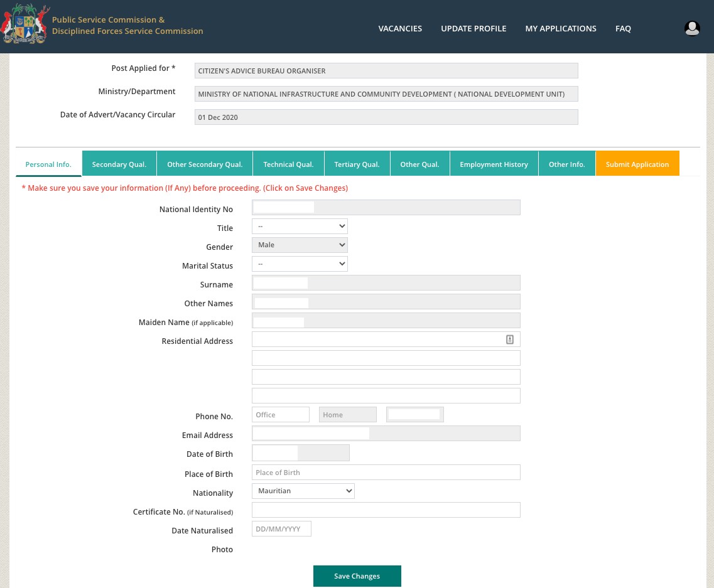
Task: Switch to the Other Qual. tab
Action: coord(420,163)
